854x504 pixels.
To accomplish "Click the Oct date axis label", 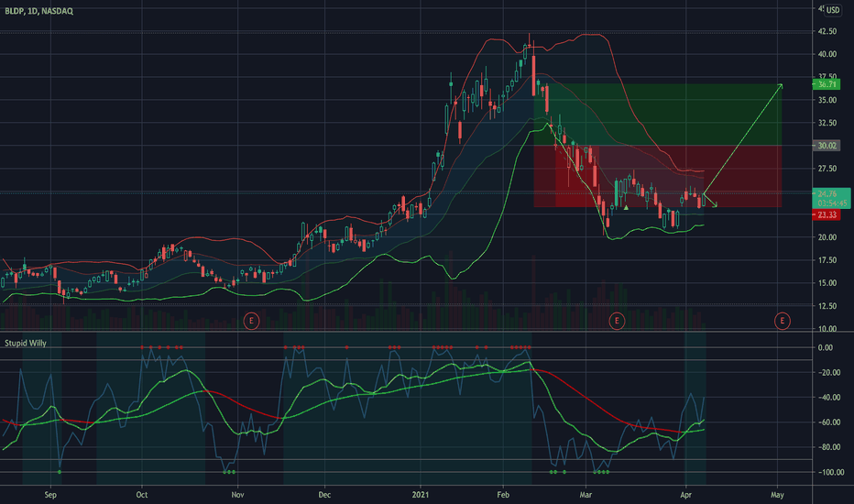I will (x=142, y=495).
